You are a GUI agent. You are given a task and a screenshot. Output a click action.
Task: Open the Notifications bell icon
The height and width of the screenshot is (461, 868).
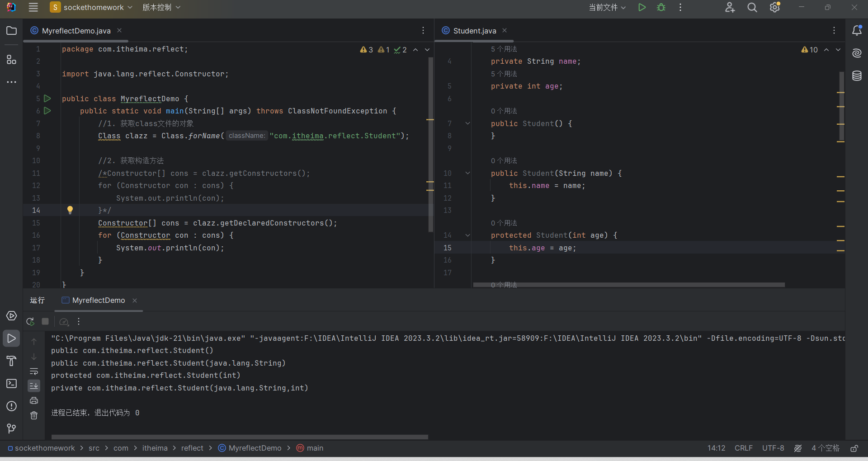857,30
